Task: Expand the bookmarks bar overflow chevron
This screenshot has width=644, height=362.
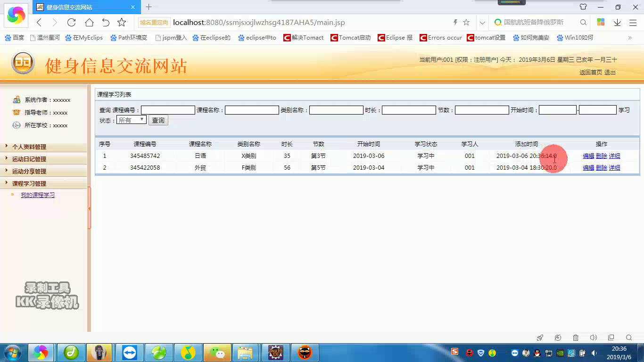Action: point(630,38)
